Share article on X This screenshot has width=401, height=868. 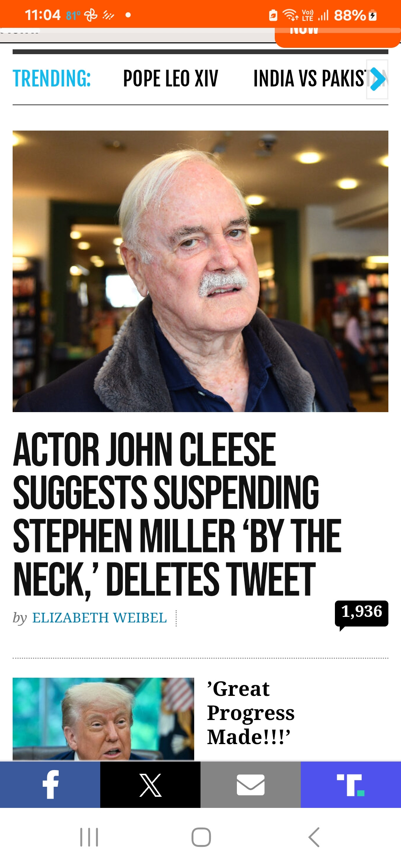[x=150, y=785]
